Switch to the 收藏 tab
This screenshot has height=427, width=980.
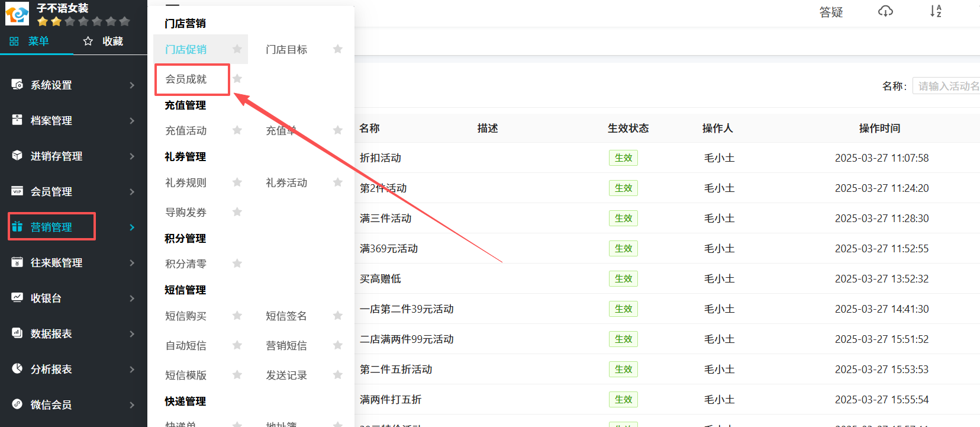click(104, 41)
